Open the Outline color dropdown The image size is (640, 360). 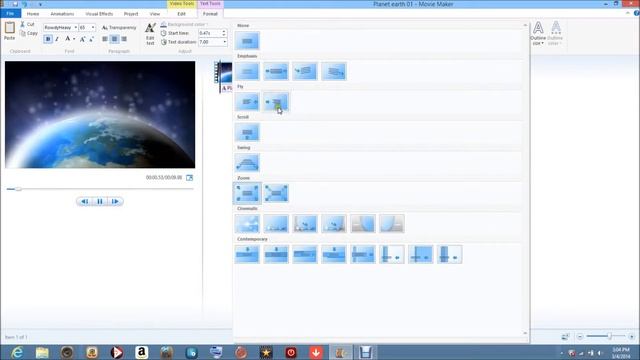point(555,33)
